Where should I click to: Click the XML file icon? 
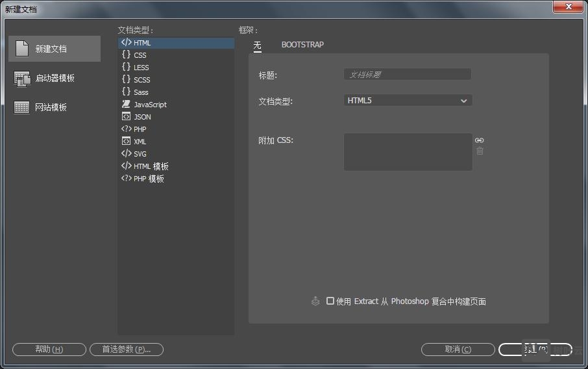pos(126,141)
